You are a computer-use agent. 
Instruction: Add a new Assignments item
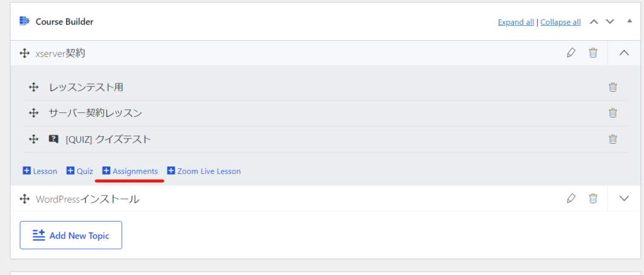tap(130, 171)
